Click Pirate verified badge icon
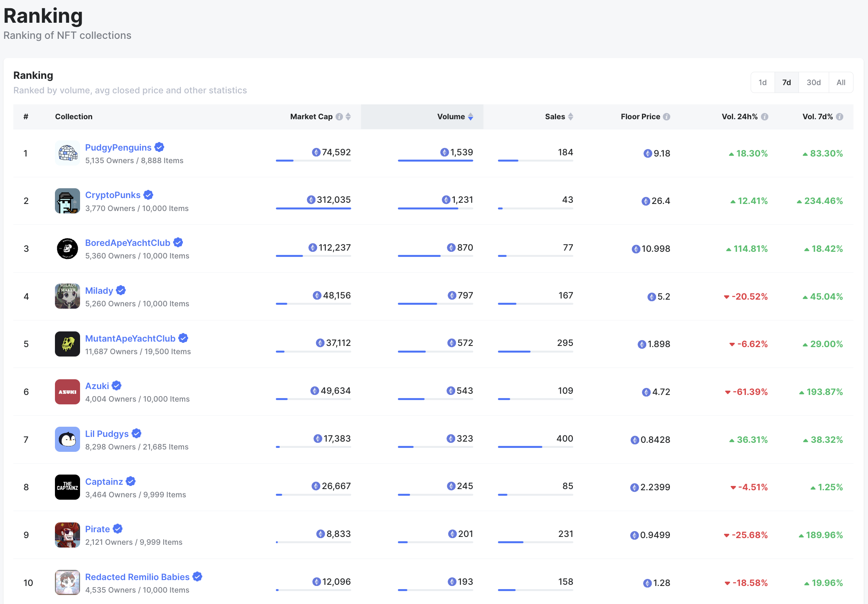Image resolution: width=868 pixels, height=604 pixels. tap(118, 529)
